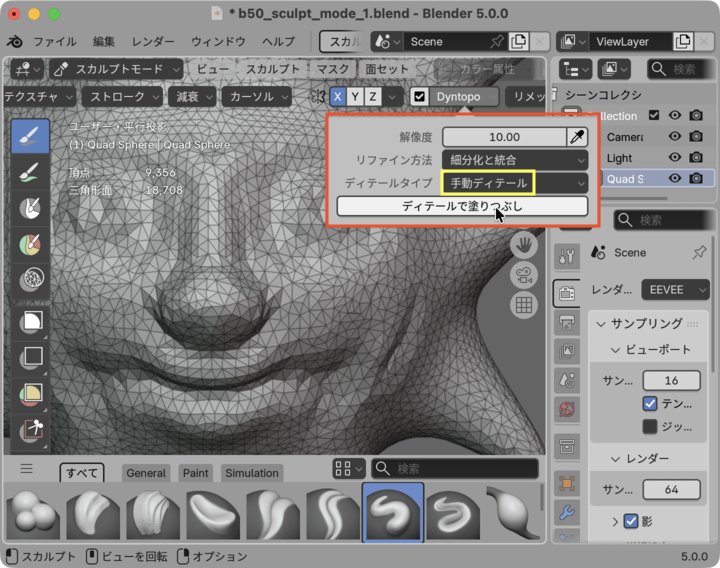This screenshot has width=720, height=568.
Task: Click the resolution value field showing 10.00
Action: [x=504, y=137]
